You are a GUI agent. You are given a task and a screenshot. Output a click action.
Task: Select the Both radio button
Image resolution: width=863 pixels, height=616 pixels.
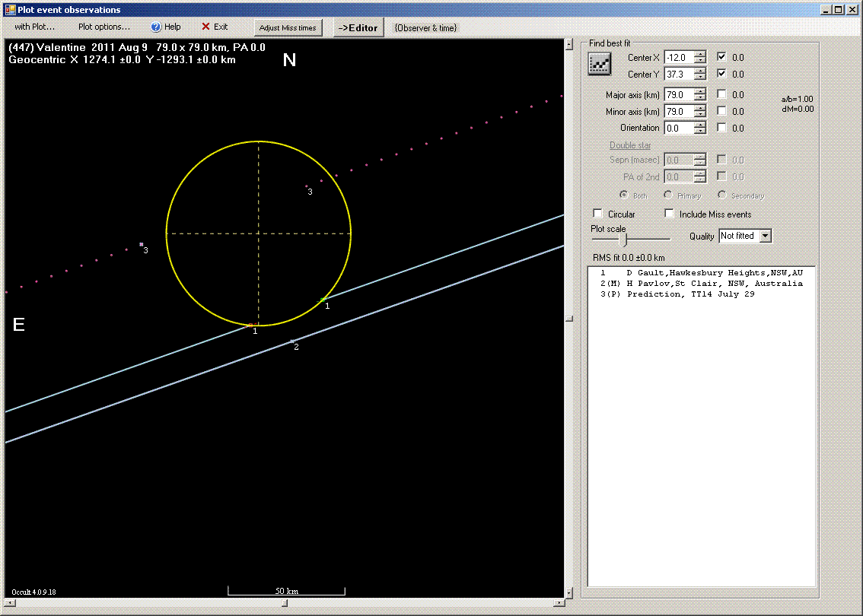pos(623,195)
